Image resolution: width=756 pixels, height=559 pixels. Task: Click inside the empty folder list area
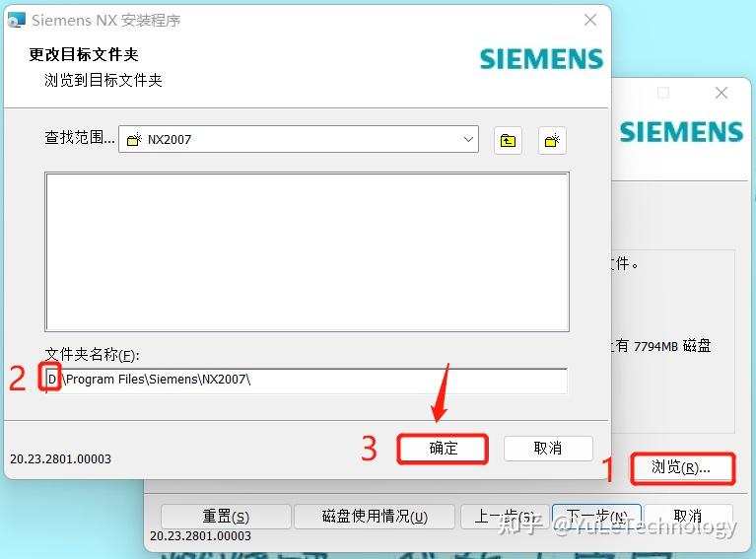click(x=307, y=251)
